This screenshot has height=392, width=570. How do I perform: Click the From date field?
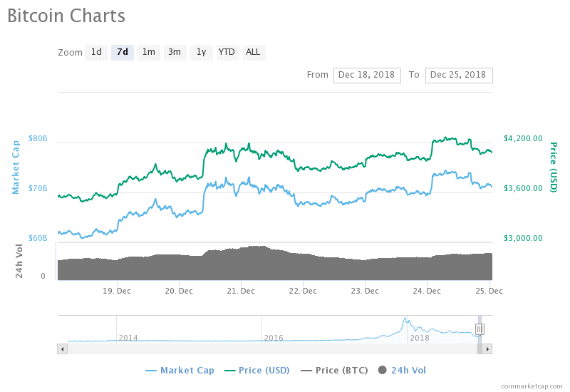(x=367, y=76)
